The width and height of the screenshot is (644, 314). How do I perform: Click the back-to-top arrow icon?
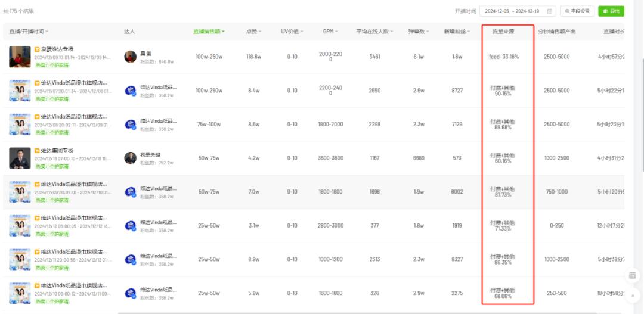tap(633, 295)
